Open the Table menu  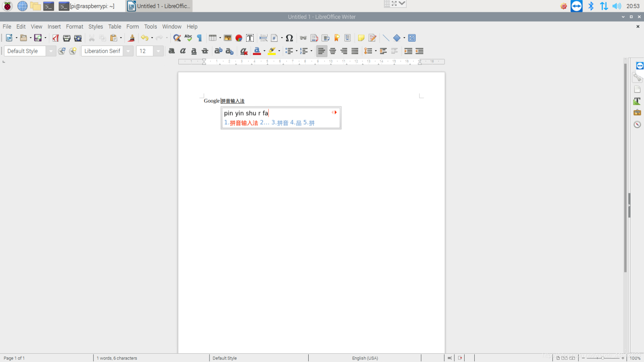tap(115, 26)
